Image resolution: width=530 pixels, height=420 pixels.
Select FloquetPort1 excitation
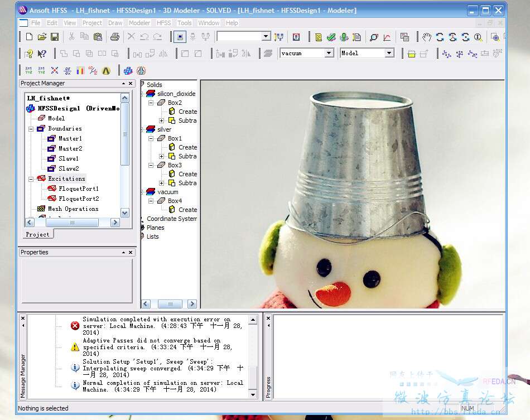(79, 189)
